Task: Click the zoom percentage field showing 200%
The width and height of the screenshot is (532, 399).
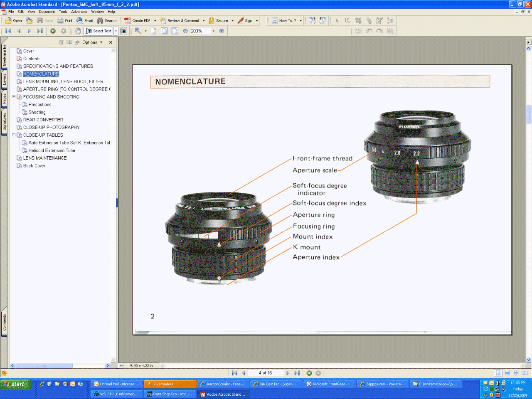Action: click(x=200, y=31)
